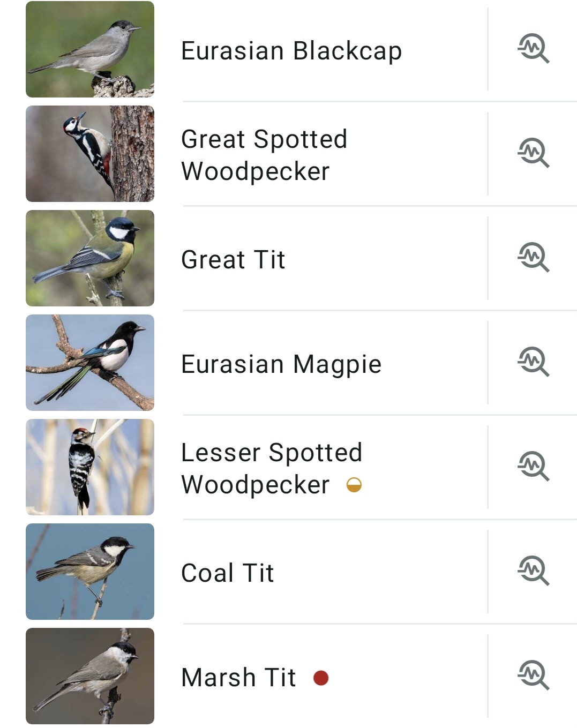Click the red dot beside Marsh Tit
This screenshot has height=728, width=577.
(321, 678)
